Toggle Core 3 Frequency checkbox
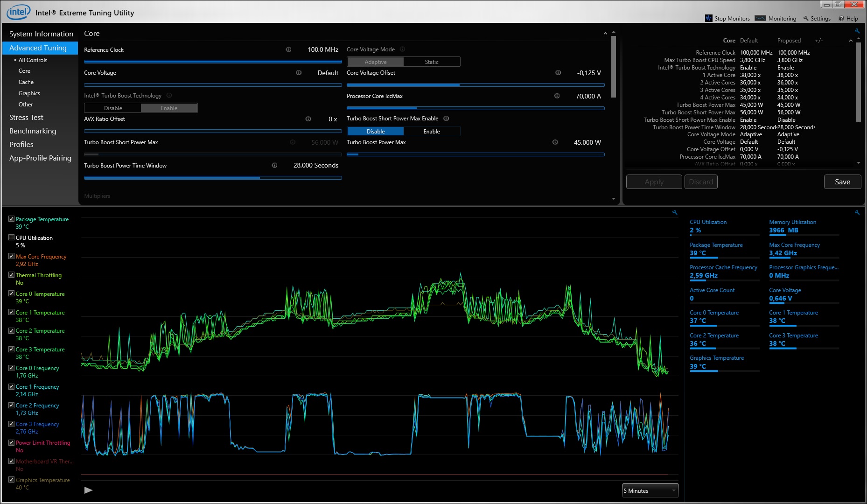Viewport: 867px width, 504px height. (x=12, y=424)
